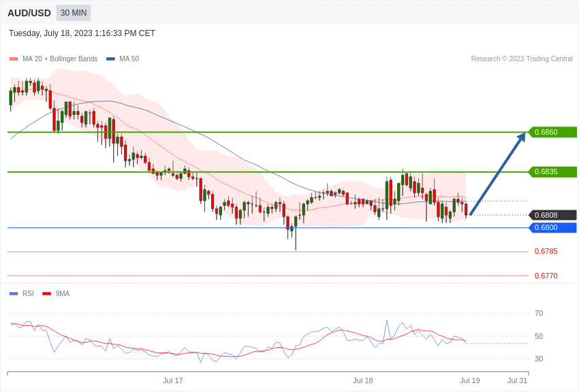Click the 0.6785 red support label
Image resolution: width=579 pixels, height=392 pixels.
click(546, 252)
